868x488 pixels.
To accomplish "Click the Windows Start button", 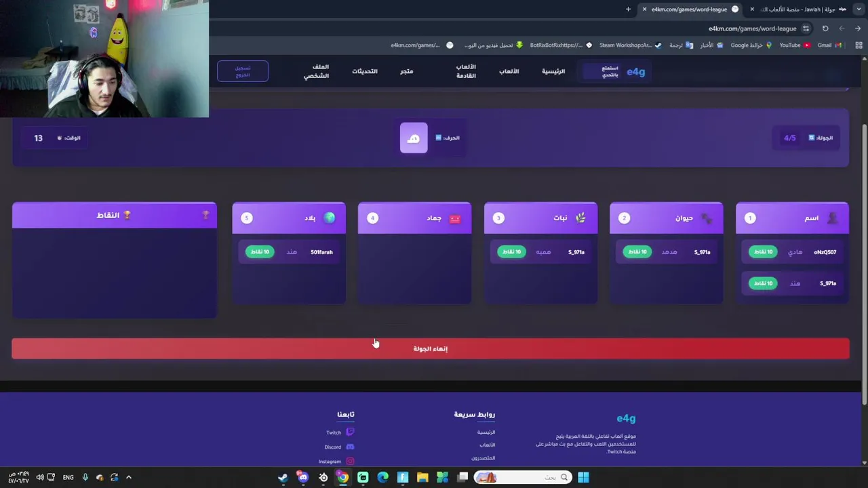I will coord(583,478).
